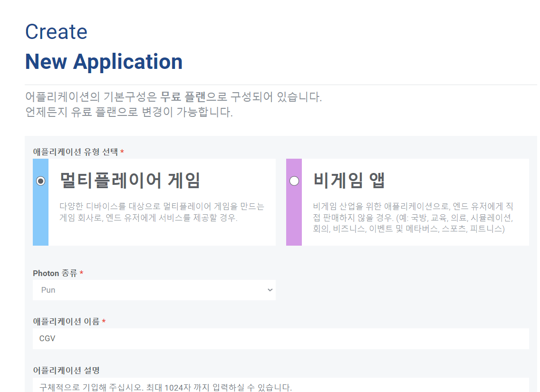The image size is (540, 392).
Task: Open the Photon 종류 dropdown showing Pun
Action: 154,290
